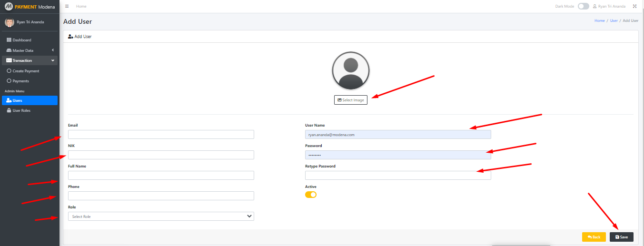Click the Modena logo icon
This screenshot has height=246, width=644.
coord(8,7)
